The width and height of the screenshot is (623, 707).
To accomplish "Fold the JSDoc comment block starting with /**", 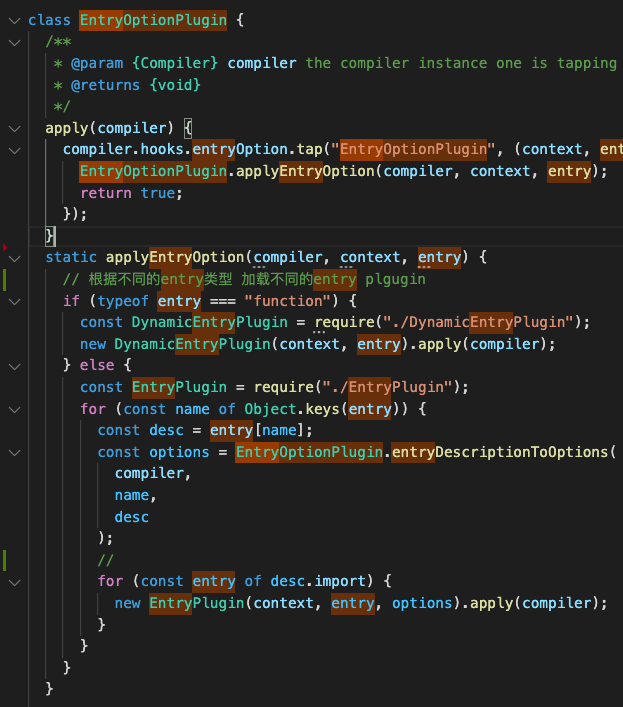I will pos(14,43).
